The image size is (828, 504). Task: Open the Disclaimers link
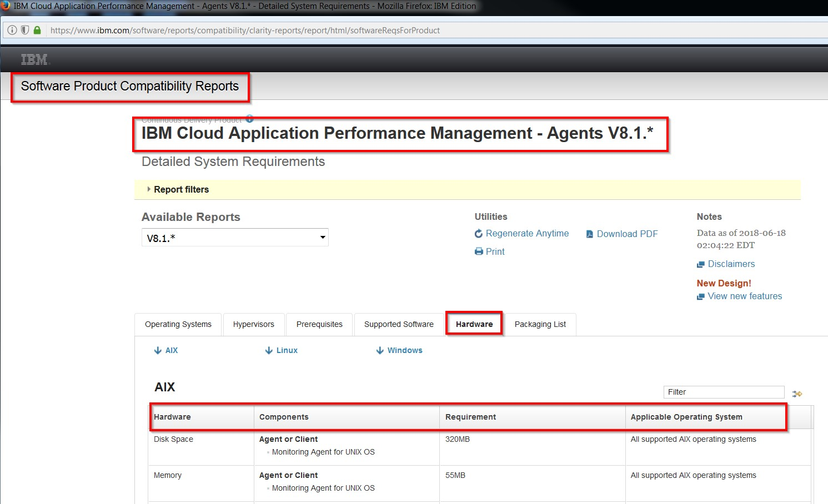[x=731, y=264]
